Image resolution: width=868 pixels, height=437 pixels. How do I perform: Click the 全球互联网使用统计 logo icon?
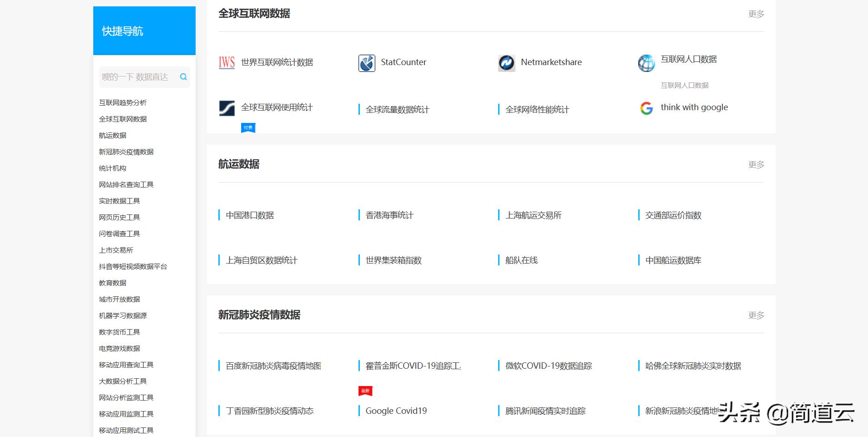(x=226, y=108)
